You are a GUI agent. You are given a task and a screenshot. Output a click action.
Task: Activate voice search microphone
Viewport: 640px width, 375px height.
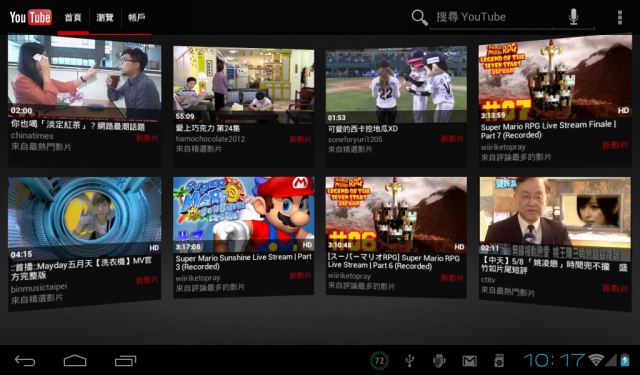(x=573, y=17)
